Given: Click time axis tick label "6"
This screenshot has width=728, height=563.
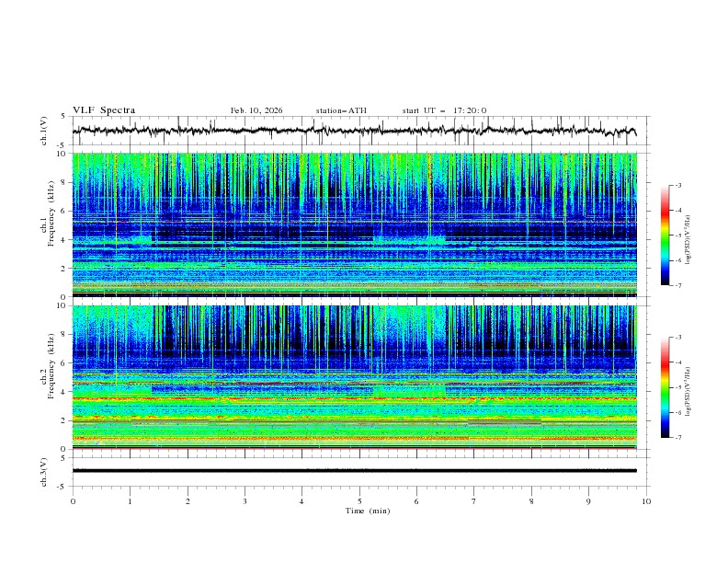Looking at the screenshot, I should click(416, 501).
